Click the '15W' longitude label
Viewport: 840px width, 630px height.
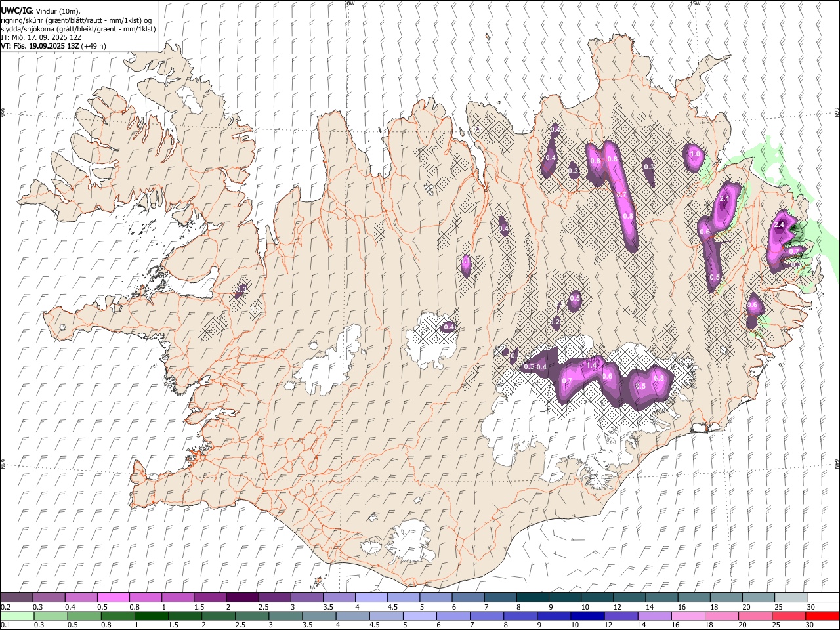(695, 3)
